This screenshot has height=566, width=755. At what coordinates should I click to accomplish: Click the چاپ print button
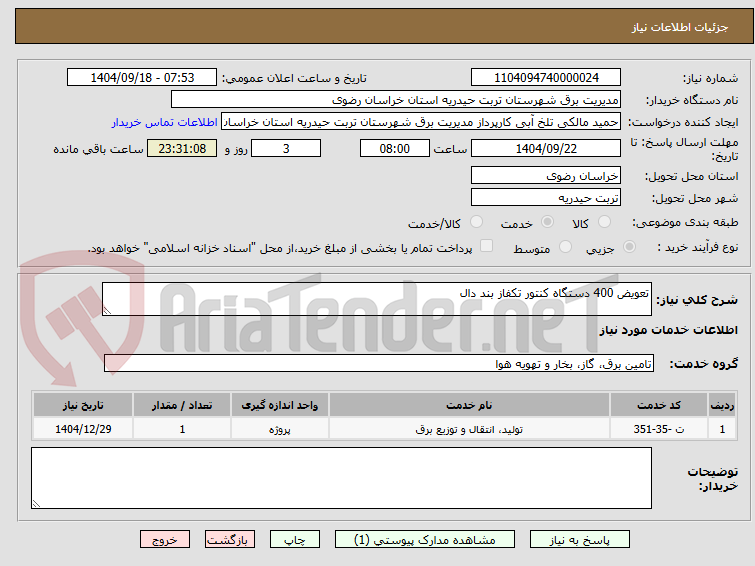coord(295,540)
